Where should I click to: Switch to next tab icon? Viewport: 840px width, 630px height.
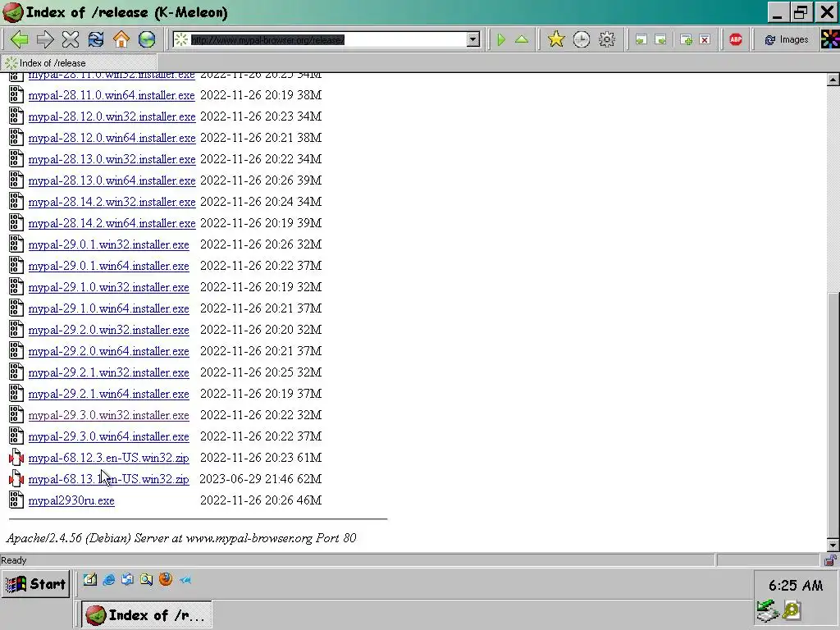pyautogui.click(x=661, y=39)
